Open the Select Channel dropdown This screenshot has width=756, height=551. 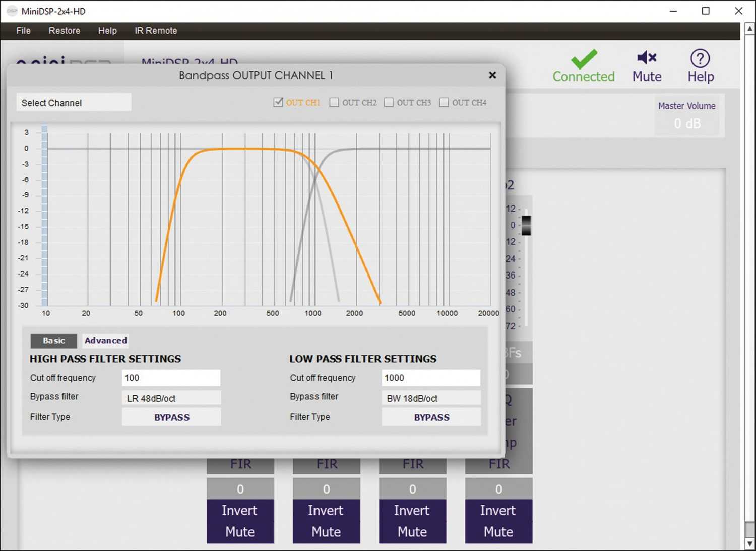coord(74,102)
